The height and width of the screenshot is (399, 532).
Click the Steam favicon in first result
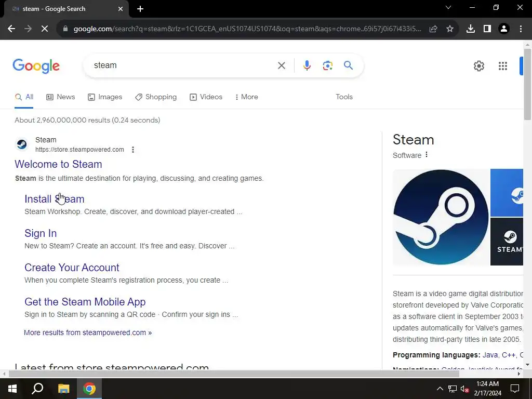[x=22, y=144]
